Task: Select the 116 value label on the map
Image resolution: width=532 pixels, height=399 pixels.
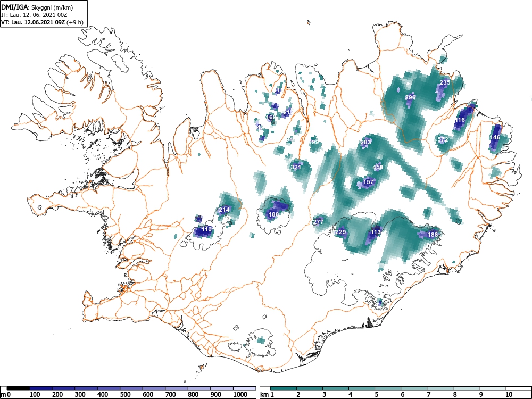Action: 460,120
